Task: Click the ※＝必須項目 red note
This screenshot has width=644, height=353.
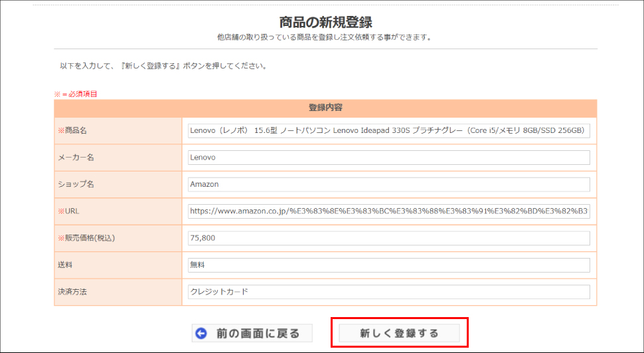Action: (76, 94)
